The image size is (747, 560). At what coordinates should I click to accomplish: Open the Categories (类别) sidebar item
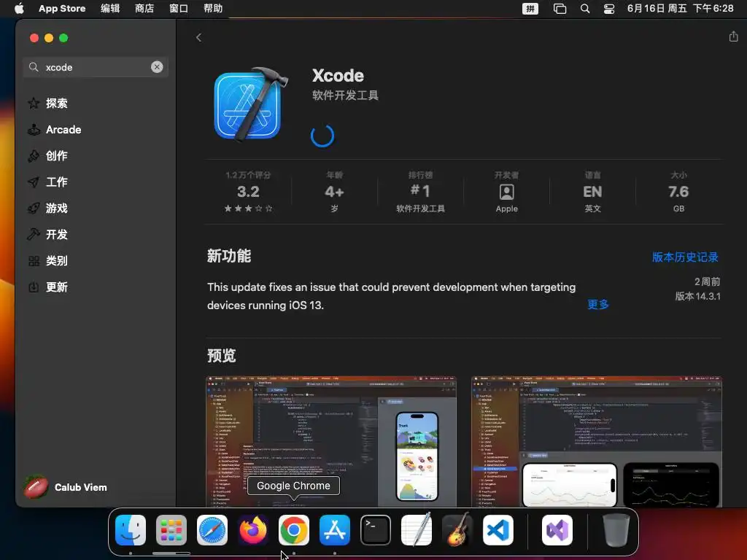click(56, 260)
